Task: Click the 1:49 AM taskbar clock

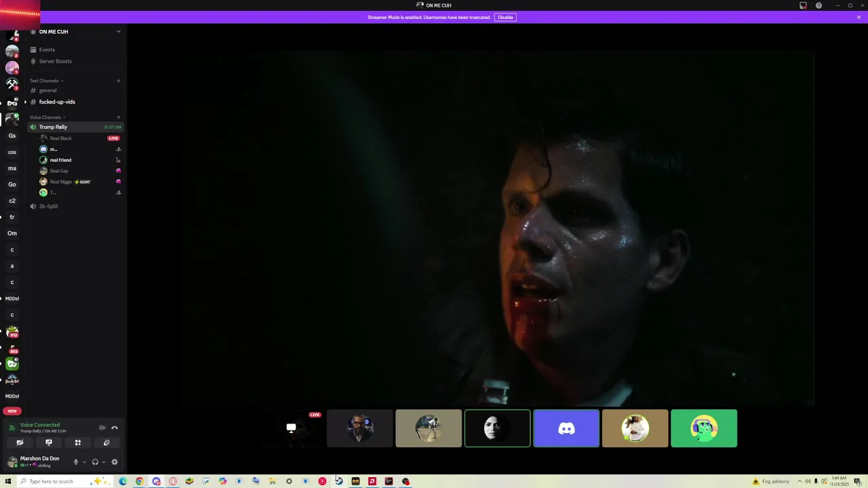Action: pyautogui.click(x=839, y=481)
